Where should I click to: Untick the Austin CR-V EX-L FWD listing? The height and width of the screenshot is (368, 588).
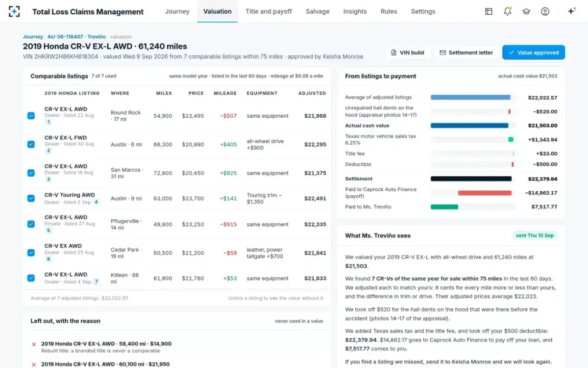coord(31,144)
